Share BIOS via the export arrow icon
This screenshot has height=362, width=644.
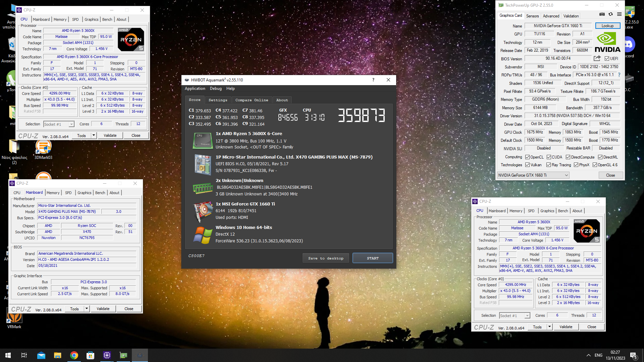(x=597, y=58)
